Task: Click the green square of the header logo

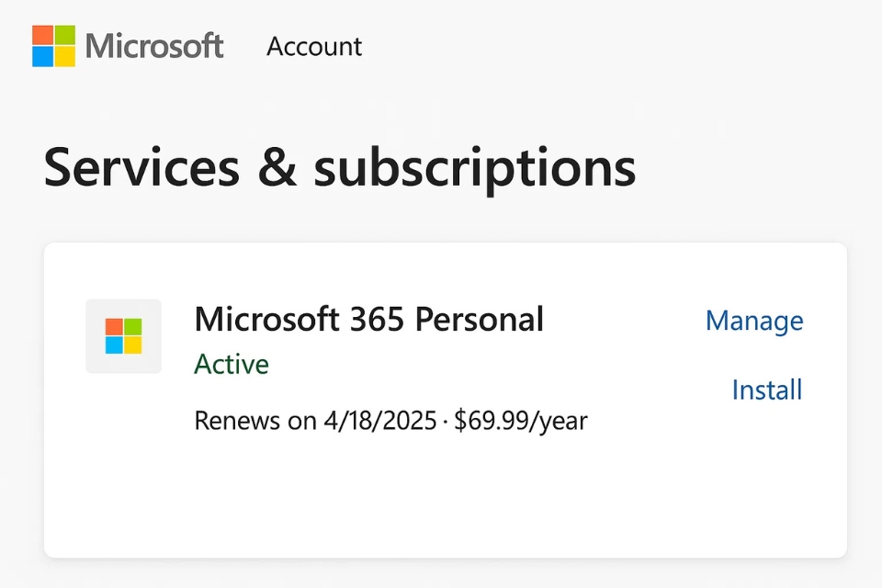Action: pyautogui.click(x=64, y=35)
